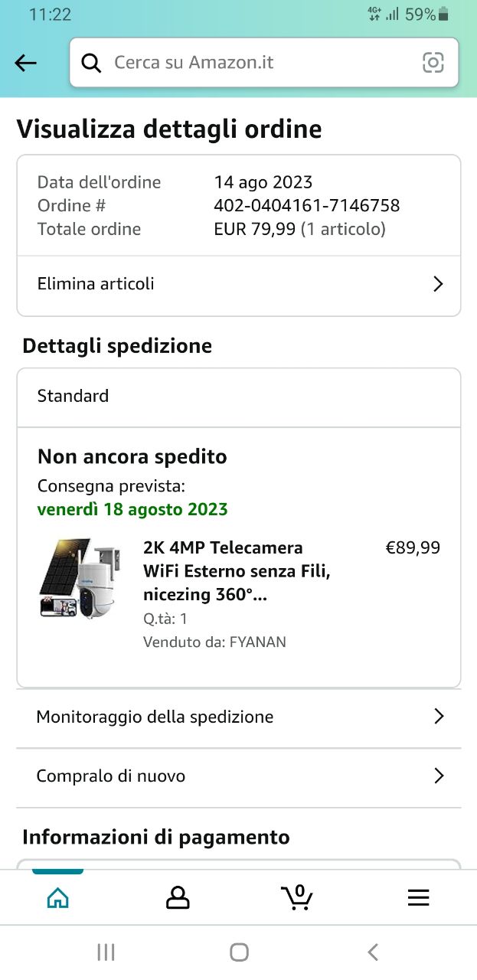
Task: Go to the Home tab icon
Action: [x=58, y=897]
